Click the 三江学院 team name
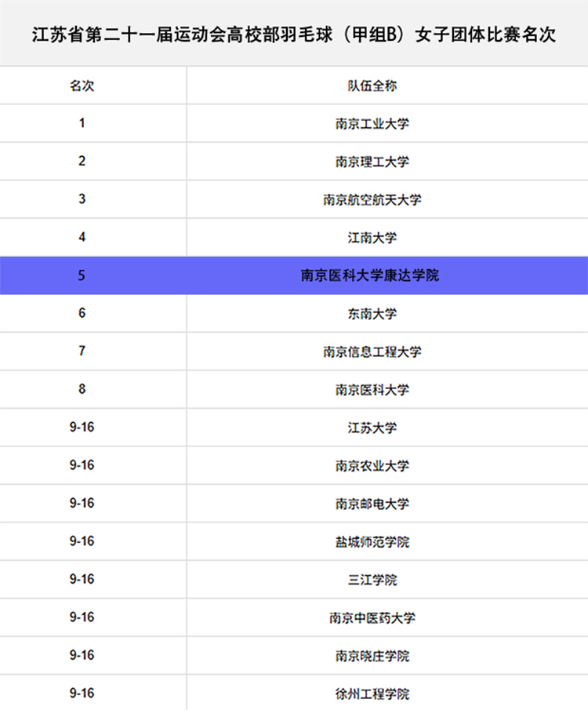This screenshot has height=710, width=588. click(372, 580)
